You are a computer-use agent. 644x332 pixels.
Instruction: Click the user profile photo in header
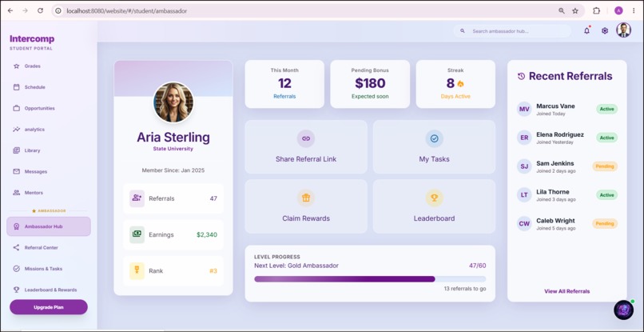[623, 30]
